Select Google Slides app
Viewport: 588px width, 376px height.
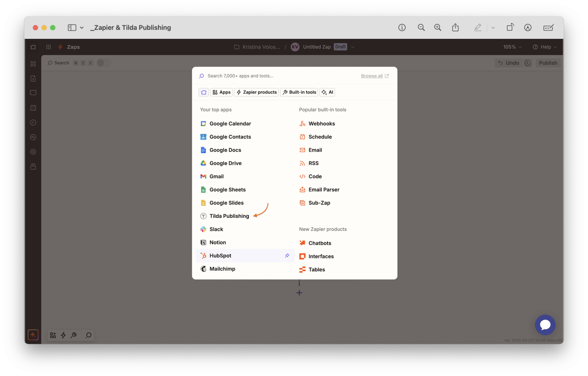(245, 203)
